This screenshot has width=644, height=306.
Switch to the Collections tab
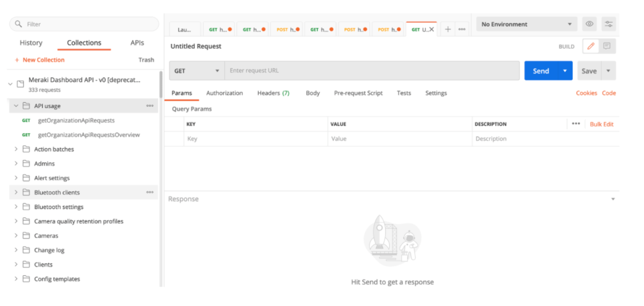(84, 43)
